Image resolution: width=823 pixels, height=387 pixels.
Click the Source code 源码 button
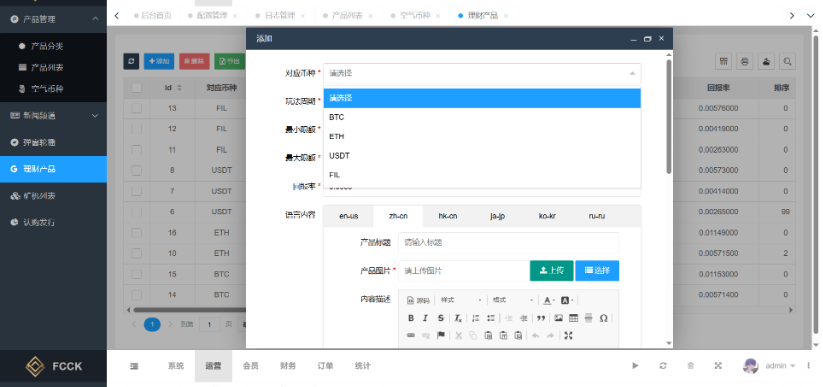418,300
